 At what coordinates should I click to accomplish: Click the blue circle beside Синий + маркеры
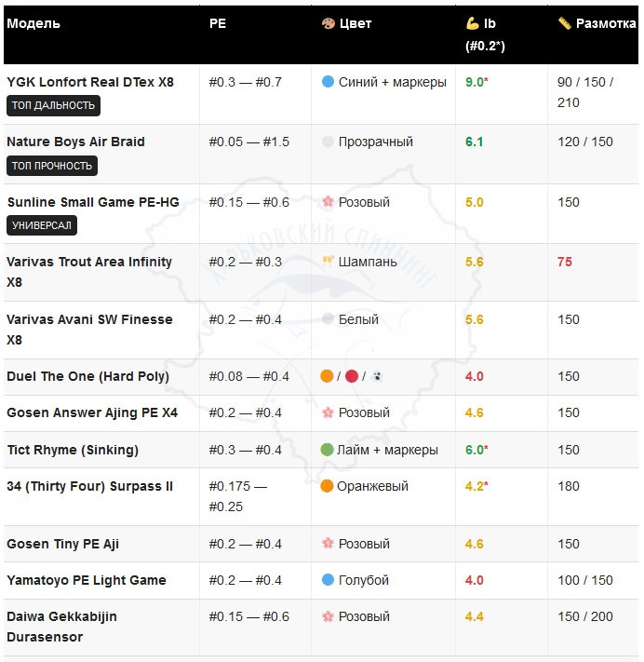(328, 82)
